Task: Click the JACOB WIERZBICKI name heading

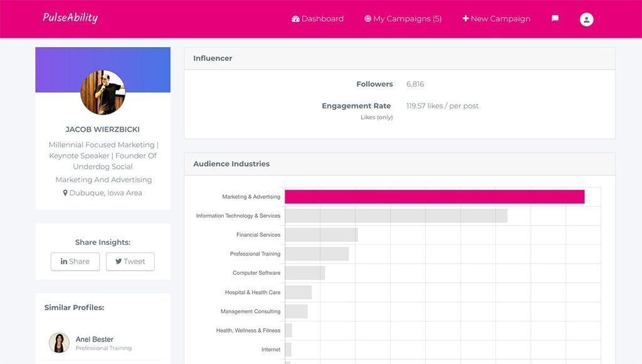Action: click(103, 129)
